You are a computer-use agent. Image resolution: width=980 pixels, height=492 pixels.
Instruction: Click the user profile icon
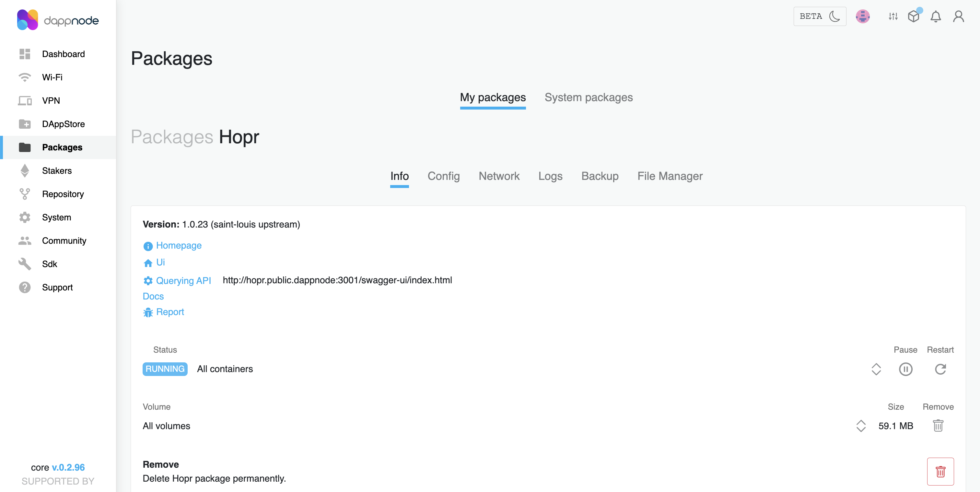(x=958, y=17)
